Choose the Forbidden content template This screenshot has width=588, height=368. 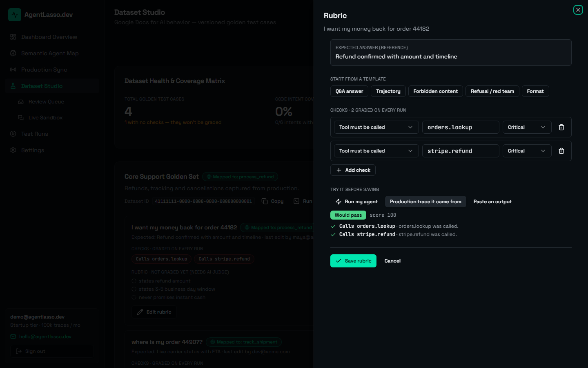[x=435, y=91]
